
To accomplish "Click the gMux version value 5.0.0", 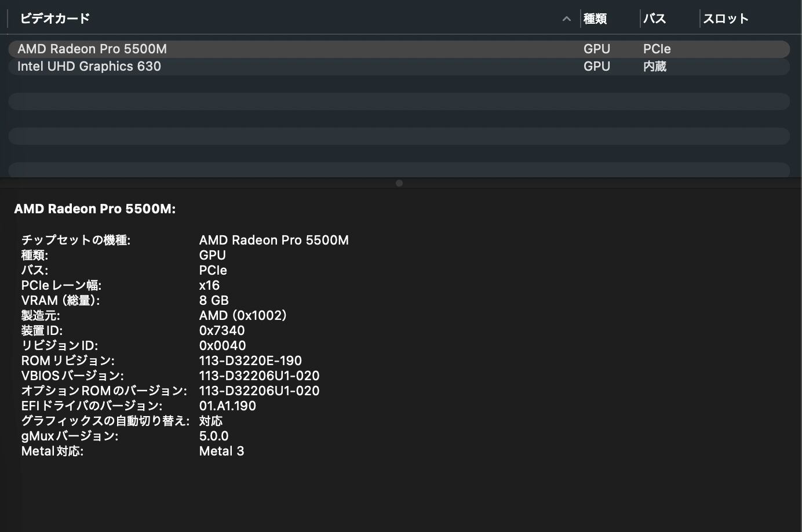I will click(x=214, y=436).
